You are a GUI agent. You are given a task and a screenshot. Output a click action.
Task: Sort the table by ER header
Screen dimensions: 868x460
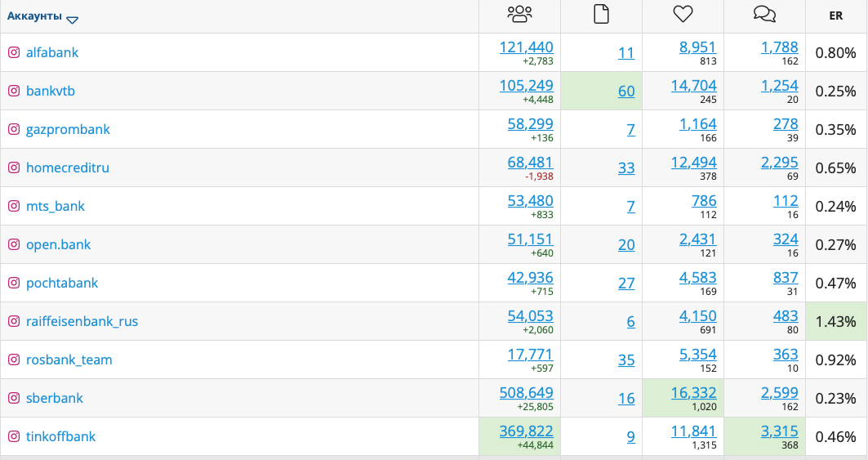[x=836, y=16]
